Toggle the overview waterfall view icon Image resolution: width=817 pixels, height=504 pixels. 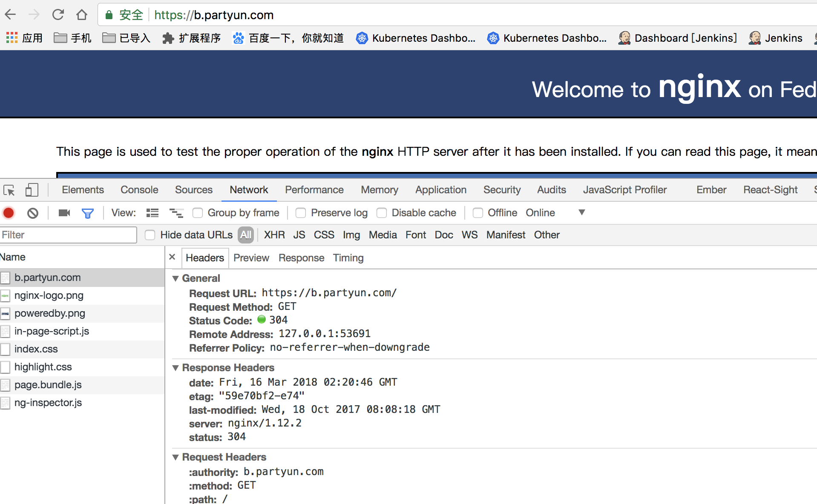176,213
